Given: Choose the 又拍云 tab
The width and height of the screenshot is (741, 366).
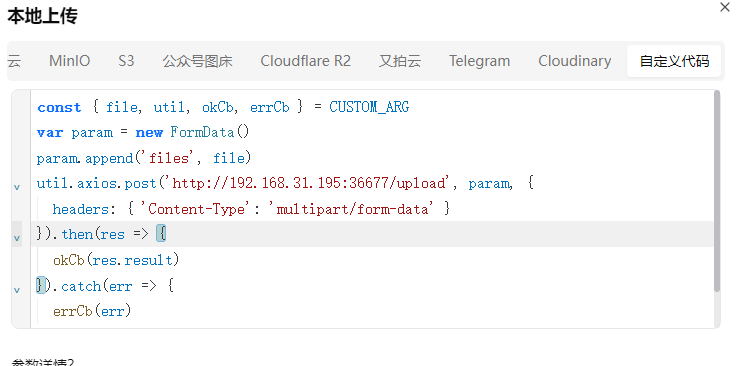Looking at the screenshot, I should pos(400,61).
